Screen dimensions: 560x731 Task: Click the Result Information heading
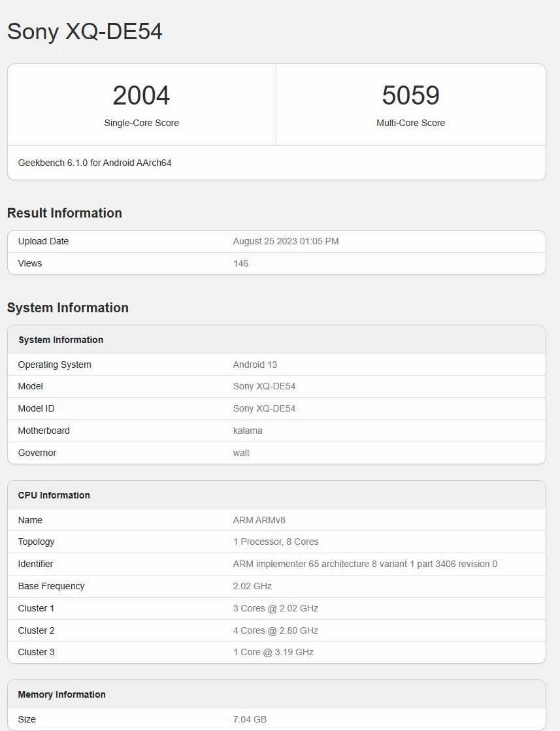(x=65, y=213)
